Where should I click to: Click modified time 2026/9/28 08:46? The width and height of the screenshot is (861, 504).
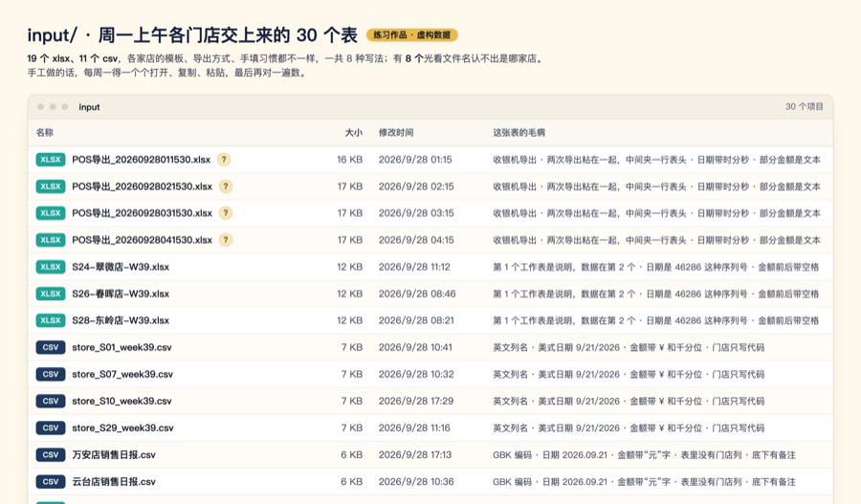pos(417,294)
